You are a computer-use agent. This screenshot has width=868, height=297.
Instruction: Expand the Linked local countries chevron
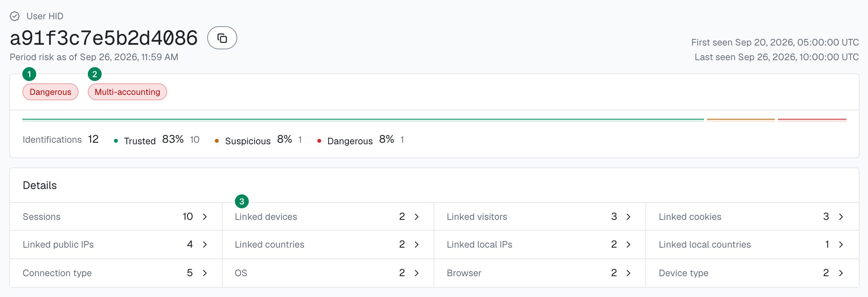[841, 245]
